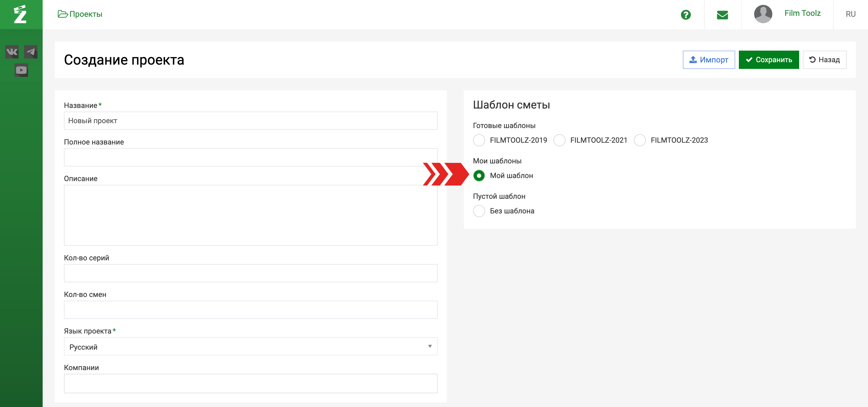Open the help question mark icon
The width and height of the screenshot is (868, 407).
pyautogui.click(x=685, y=15)
